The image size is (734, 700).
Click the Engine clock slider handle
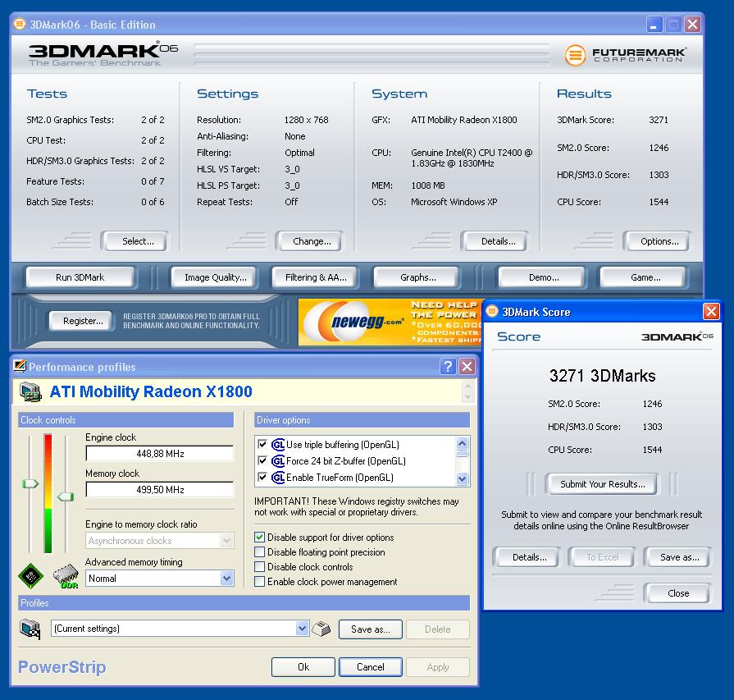(30, 483)
